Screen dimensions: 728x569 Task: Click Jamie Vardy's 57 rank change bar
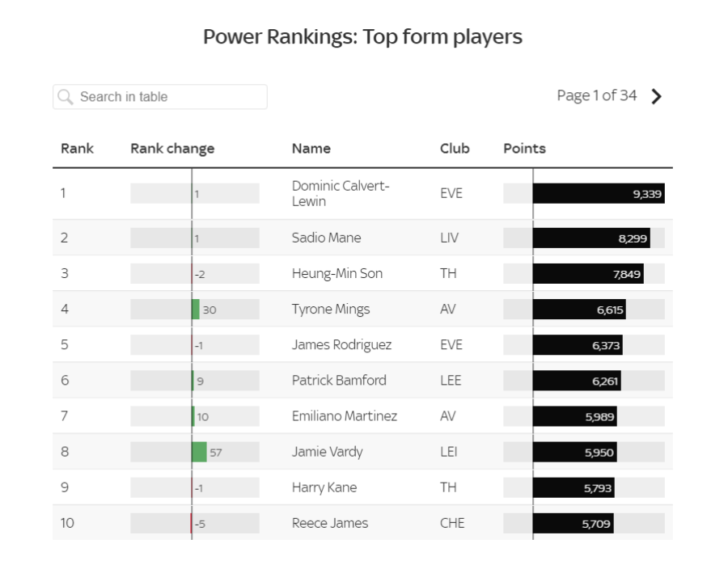[199, 452]
